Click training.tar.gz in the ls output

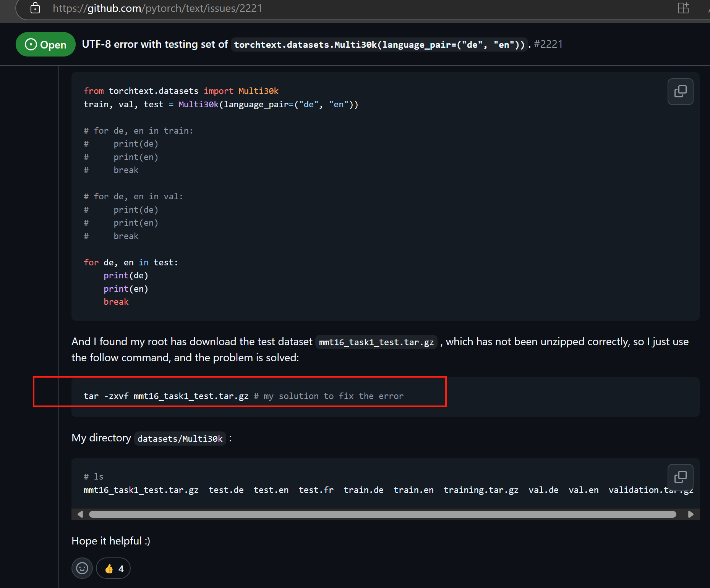coord(481,490)
